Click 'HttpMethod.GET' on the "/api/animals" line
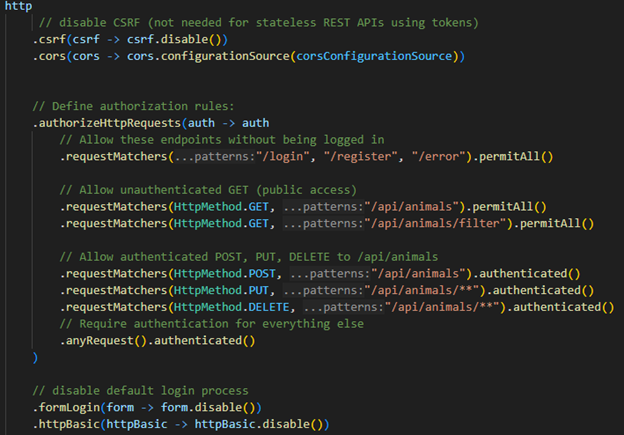Viewport: 624px width, 435px height. pyautogui.click(x=221, y=207)
